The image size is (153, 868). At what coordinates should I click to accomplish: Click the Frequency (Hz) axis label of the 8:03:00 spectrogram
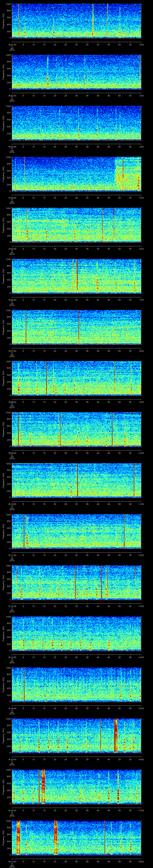(3, 123)
